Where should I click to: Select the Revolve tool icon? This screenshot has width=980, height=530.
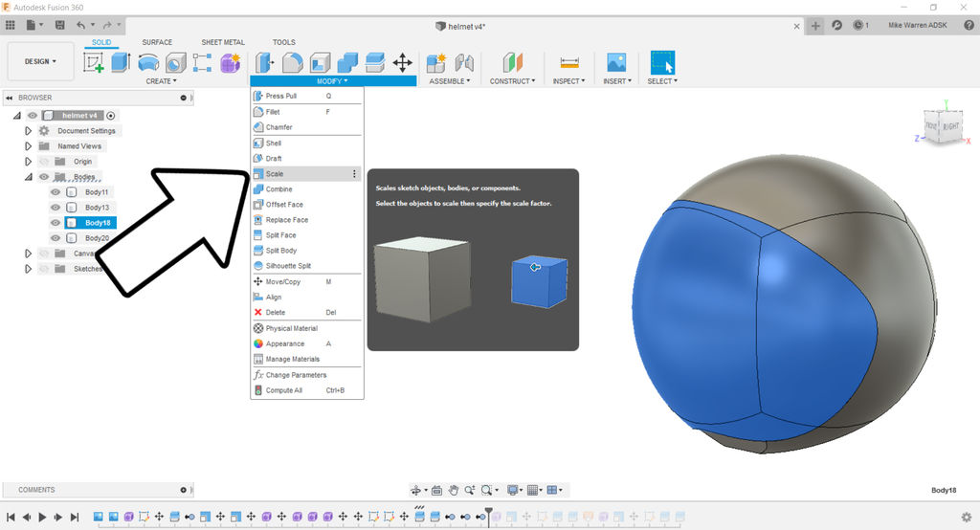(148, 63)
